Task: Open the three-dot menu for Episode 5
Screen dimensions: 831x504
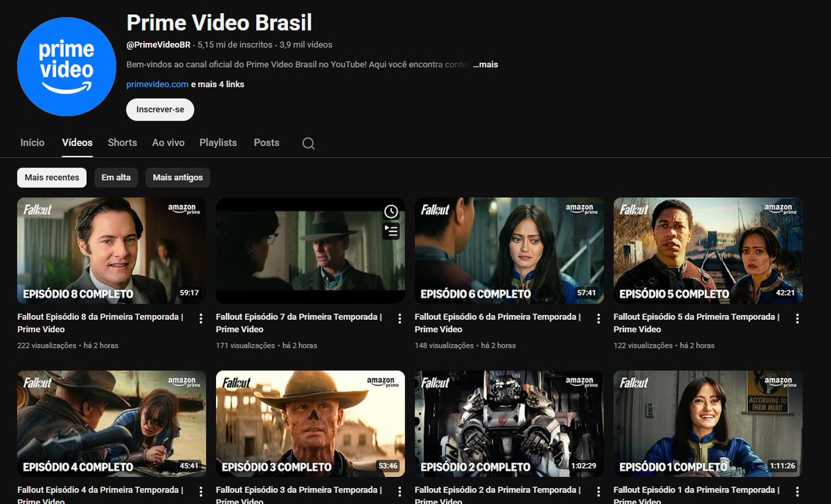Action: (797, 318)
